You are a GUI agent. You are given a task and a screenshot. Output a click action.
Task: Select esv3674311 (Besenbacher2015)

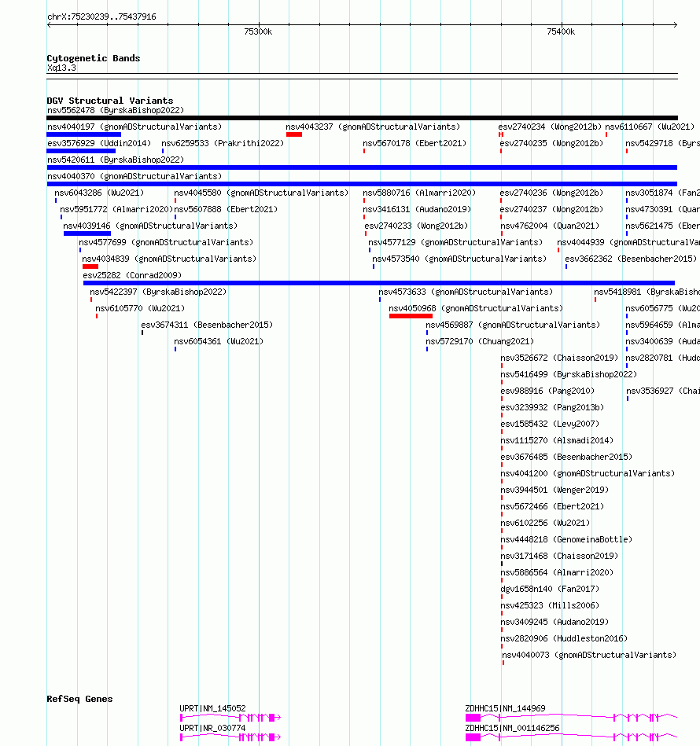[207, 325]
